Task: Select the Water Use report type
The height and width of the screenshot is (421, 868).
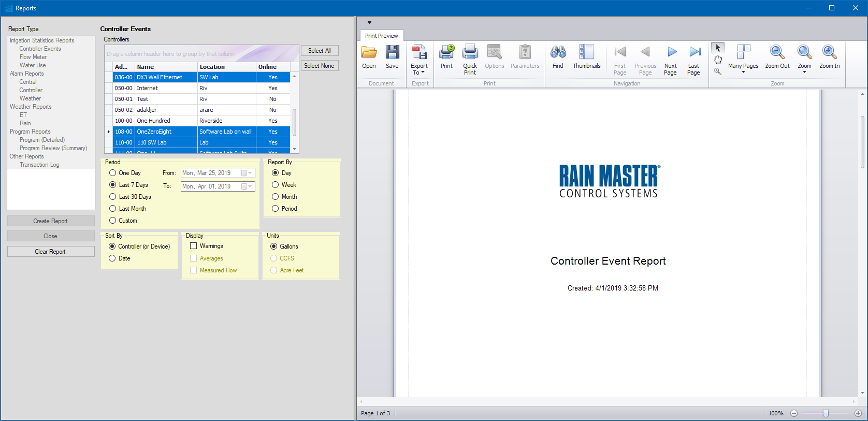Action: [33, 65]
